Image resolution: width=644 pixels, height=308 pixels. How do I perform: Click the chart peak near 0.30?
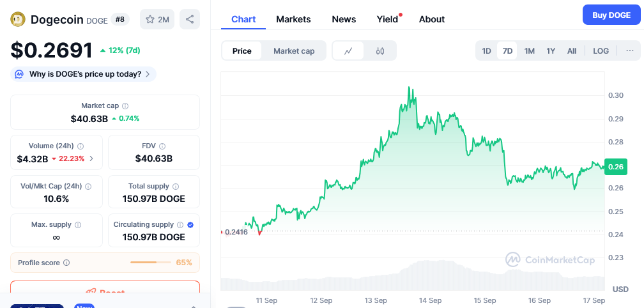(x=409, y=88)
